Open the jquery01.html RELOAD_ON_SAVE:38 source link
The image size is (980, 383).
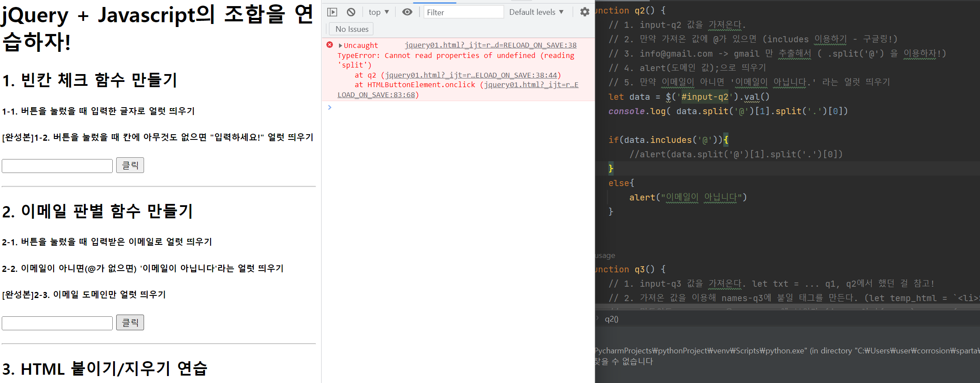(x=490, y=45)
